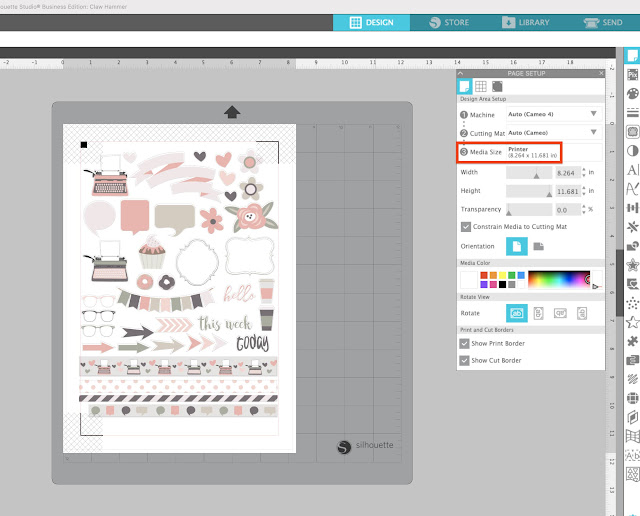This screenshot has height=516, width=640.
Task: Click the Height value field 11.681
Action: pyautogui.click(x=567, y=191)
